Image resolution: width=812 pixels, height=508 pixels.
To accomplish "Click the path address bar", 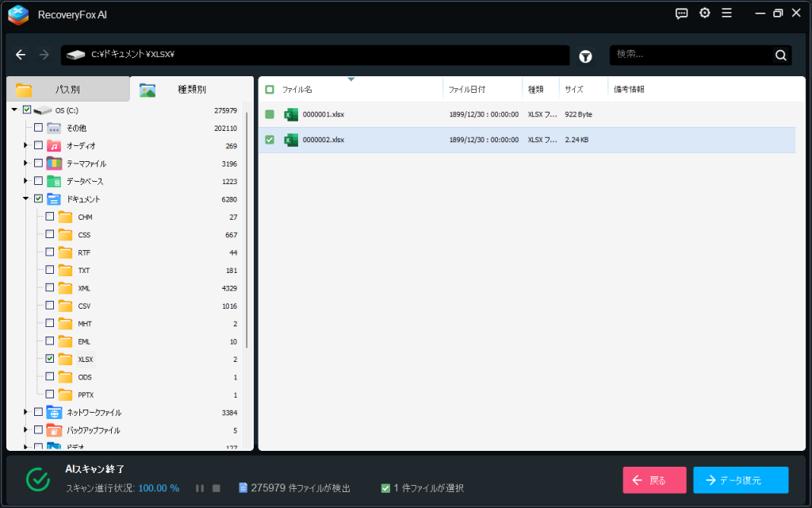I will tap(315, 55).
